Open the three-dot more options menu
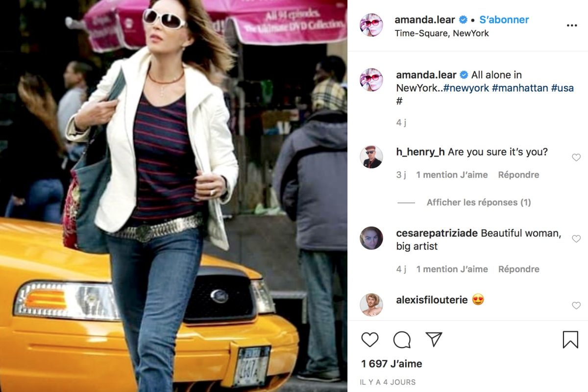588x392 pixels. tap(572, 25)
